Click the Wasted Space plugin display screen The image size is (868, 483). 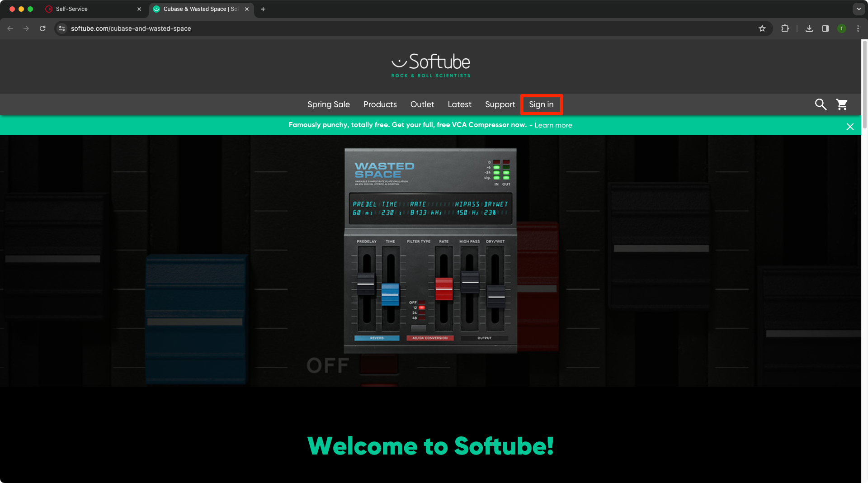[x=430, y=208]
